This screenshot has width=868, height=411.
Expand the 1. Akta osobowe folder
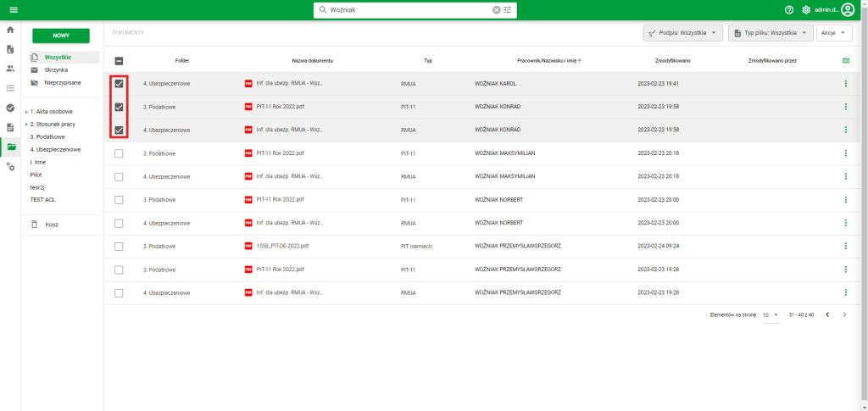tap(26, 112)
